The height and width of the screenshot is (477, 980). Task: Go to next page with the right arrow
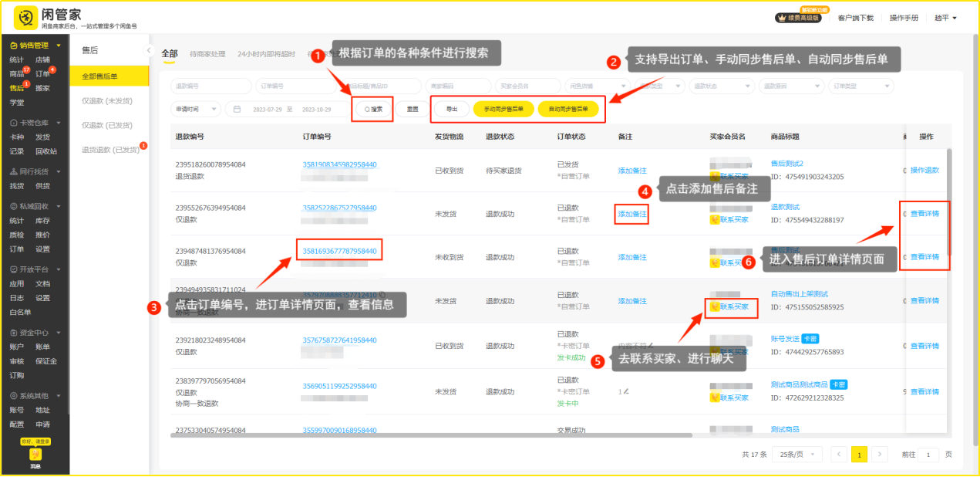click(x=880, y=455)
